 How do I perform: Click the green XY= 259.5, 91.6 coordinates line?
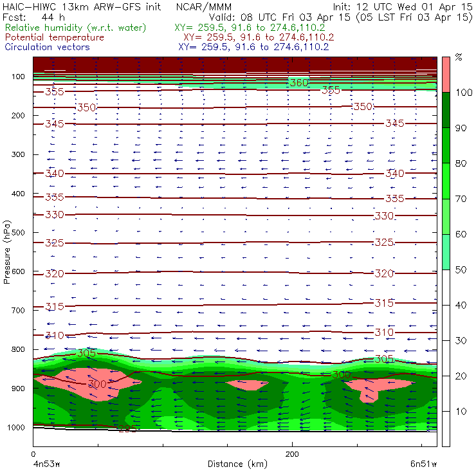pos(250,28)
